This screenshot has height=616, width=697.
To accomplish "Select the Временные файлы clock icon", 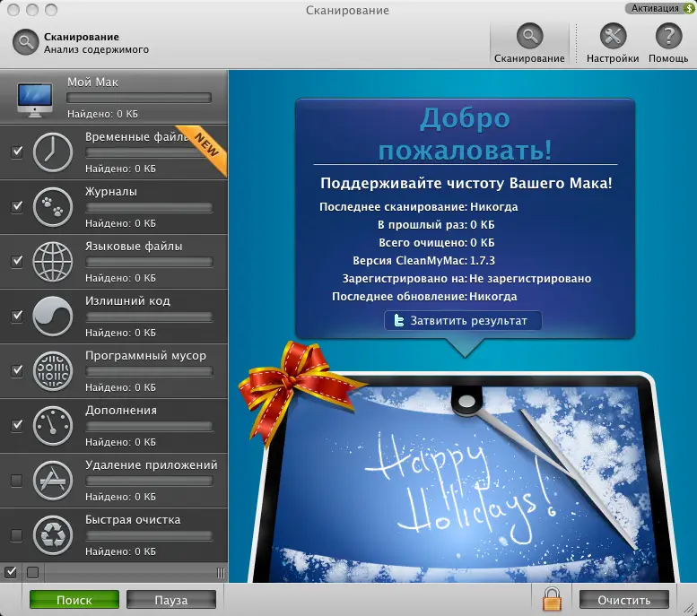I will (52, 152).
